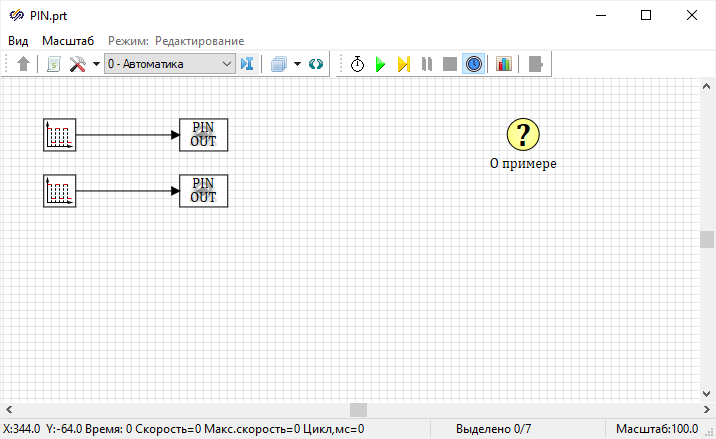Open the stopwatch timer settings icon
The height and width of the screenshot is (439, 716).
click(357, 64)
